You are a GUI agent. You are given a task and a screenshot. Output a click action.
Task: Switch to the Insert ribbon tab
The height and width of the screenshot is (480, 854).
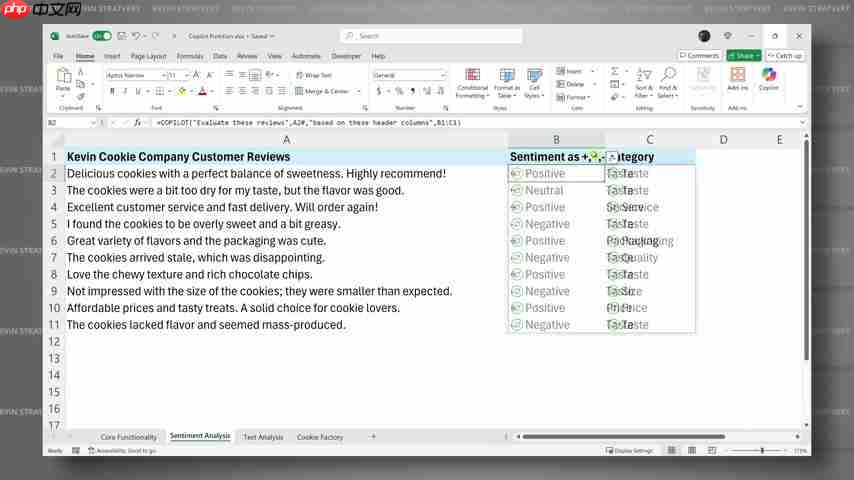tap(112, 56)
